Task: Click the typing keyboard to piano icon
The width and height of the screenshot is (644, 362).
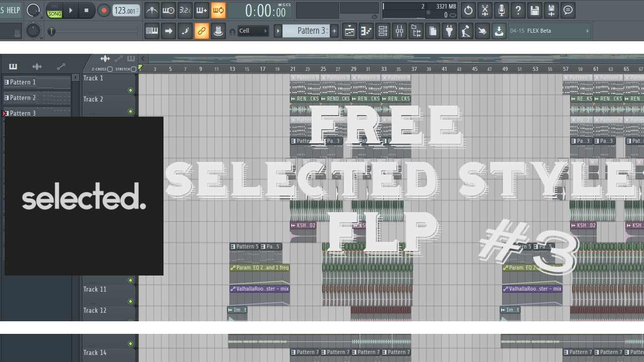Action: point(151,31)
